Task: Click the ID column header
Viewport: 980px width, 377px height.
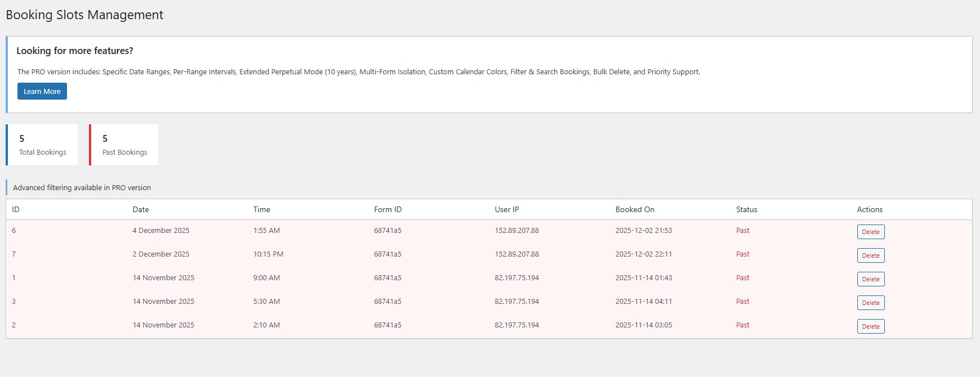Action: [16, 209]
